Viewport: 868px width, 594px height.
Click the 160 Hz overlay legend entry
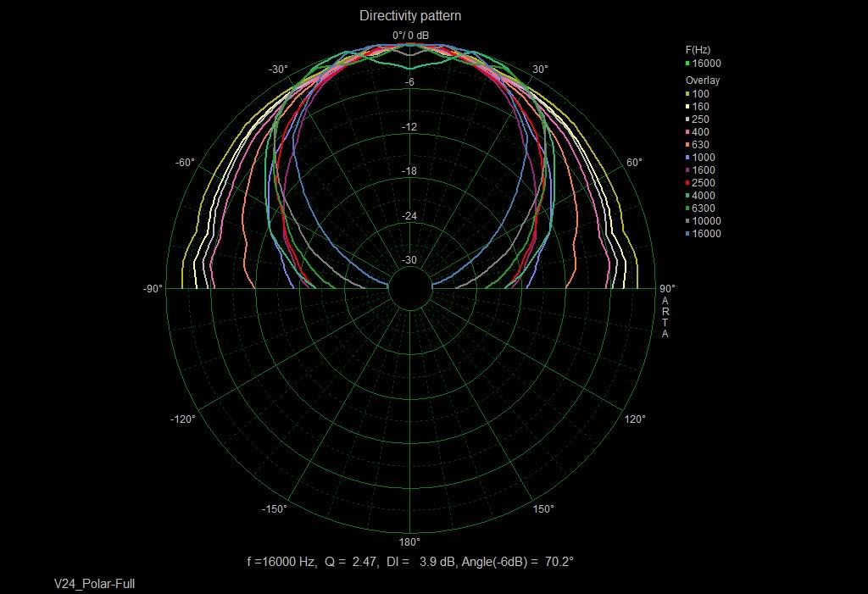pyautogui.click(x=700, y=107)
